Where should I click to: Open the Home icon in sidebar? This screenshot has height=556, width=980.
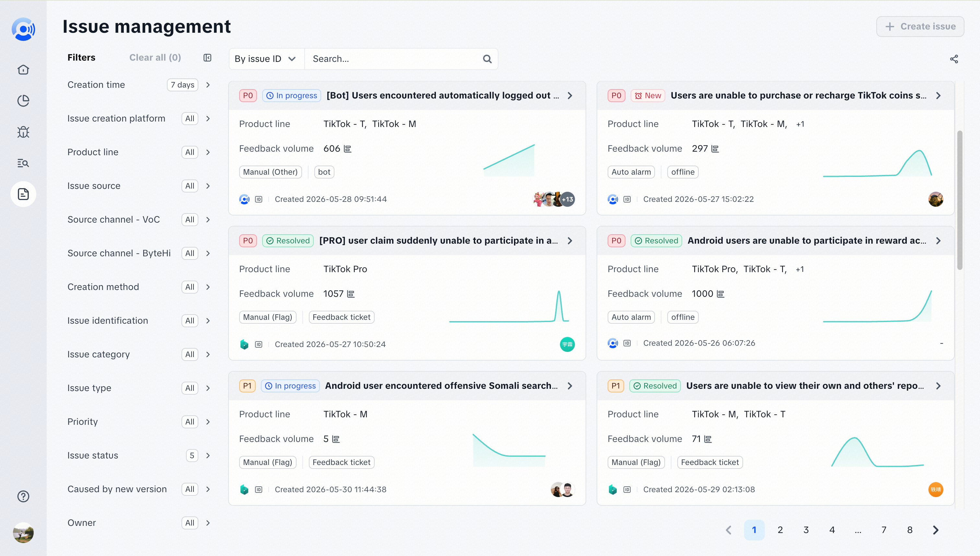23,69
